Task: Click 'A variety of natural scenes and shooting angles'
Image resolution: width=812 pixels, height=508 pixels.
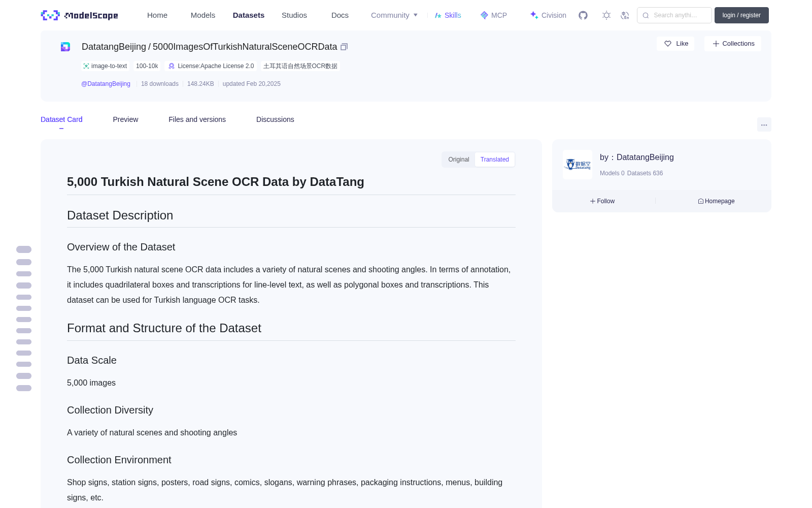Action: [x=152, y=432]
